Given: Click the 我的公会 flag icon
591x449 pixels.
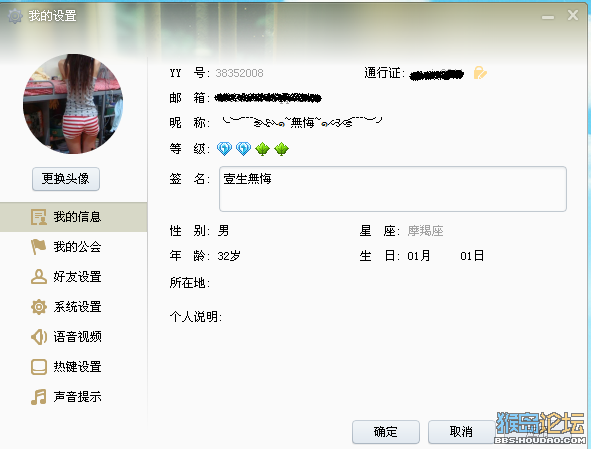Looking at the screenshot, I should coord(38,247).
